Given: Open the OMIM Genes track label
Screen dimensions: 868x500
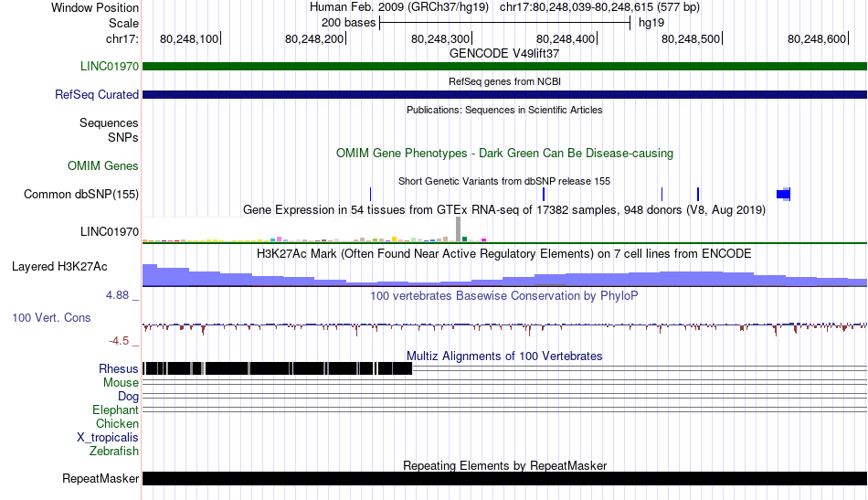Looking at the screenshot, I should coord(103,166).
